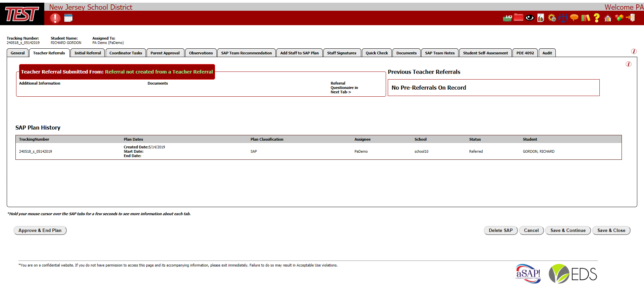The width and height of the screenshot is (644, 286).
Task: Open the Quick Check tab
Action: point(377,53)
